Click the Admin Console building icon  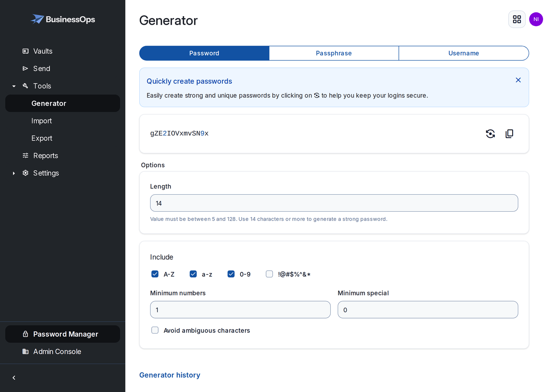coord(26,351)
